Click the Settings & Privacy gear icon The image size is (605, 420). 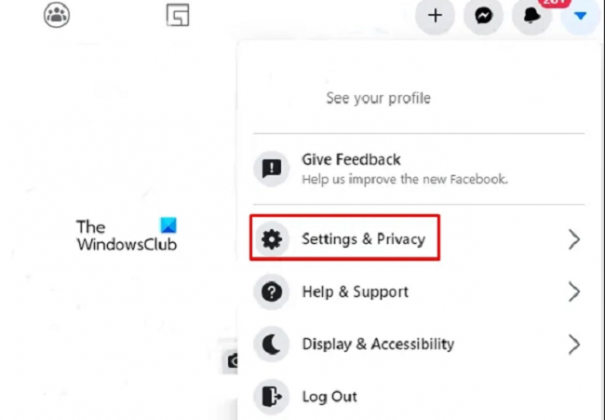tap(272, 239)
